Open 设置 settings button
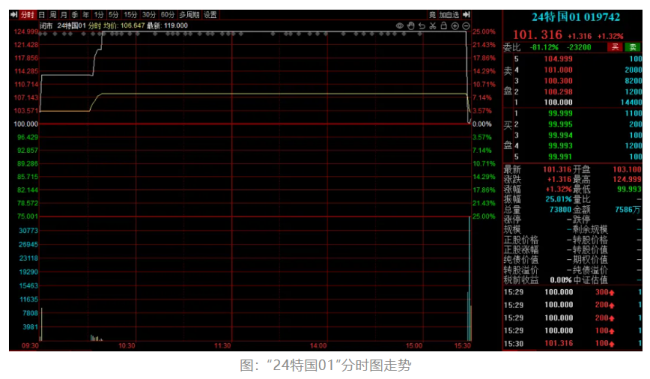The image size is (650, 379). [210, 15]
